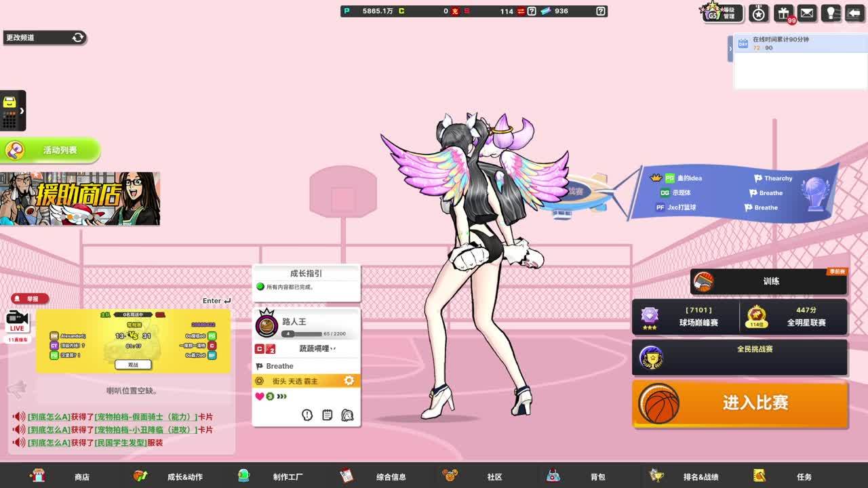
Task: Click the exclamation info icon in profile card
Action: tap(307, 415)
